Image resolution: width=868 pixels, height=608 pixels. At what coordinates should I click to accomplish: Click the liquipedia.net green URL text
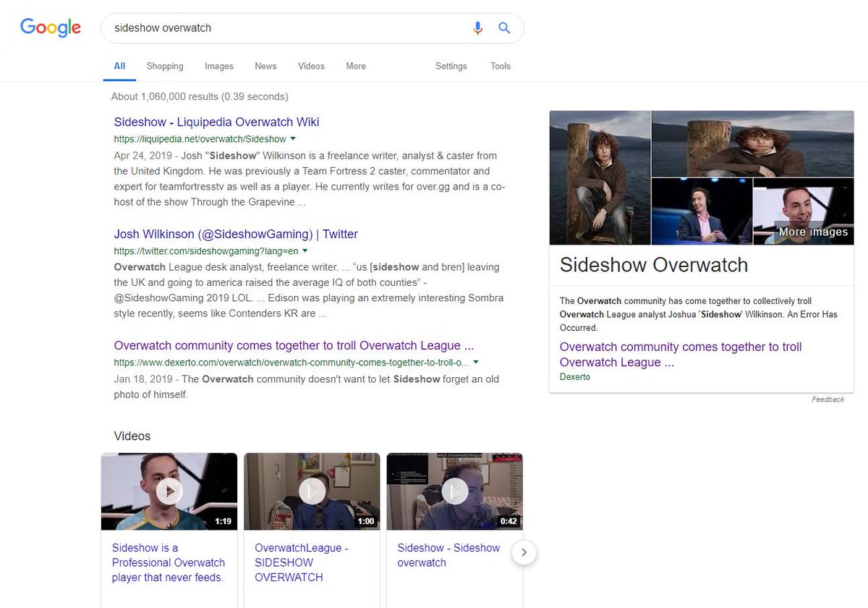pyautogui.click(x=200, y=139)
